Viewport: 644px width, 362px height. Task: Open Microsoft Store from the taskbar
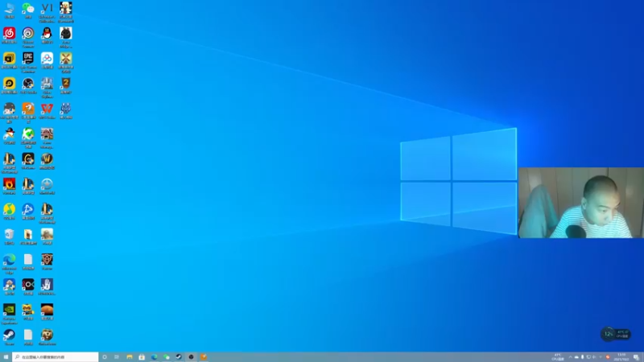point(142,357)
